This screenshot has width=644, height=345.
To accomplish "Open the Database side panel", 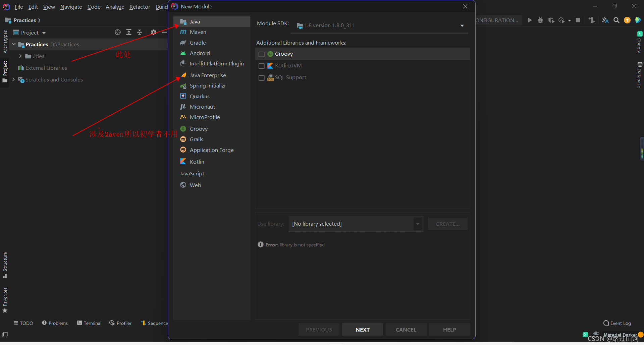I will point(640,74).
